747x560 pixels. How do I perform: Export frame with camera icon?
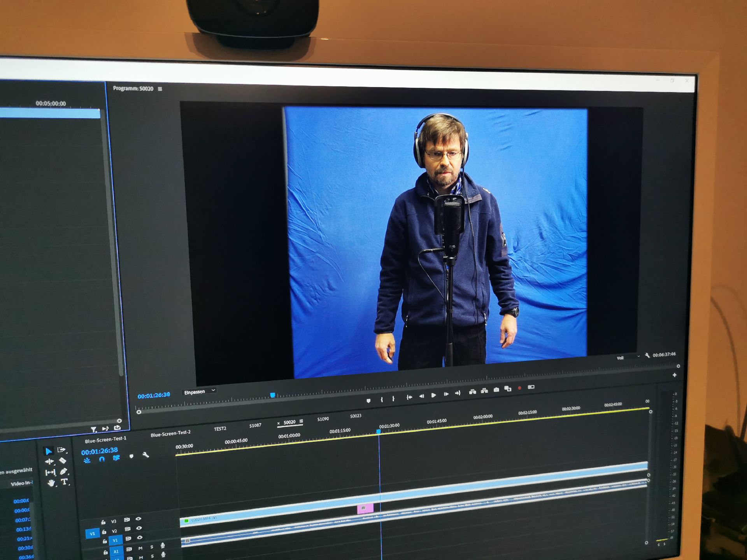[496, 390]
